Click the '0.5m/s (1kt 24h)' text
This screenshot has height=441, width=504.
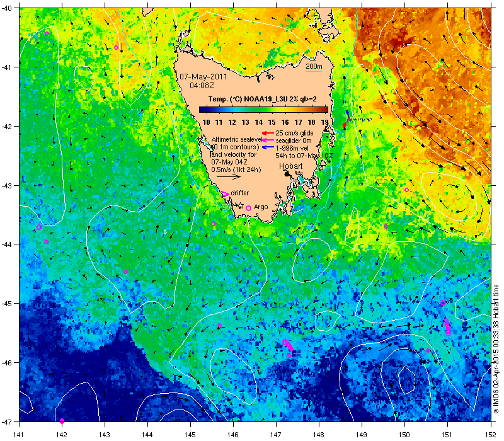pos(236,169)
